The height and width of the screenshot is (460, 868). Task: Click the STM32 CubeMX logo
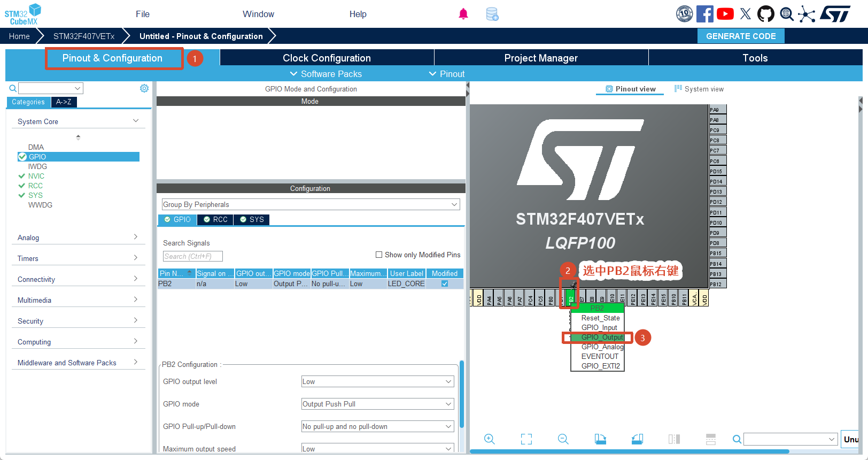23,14
